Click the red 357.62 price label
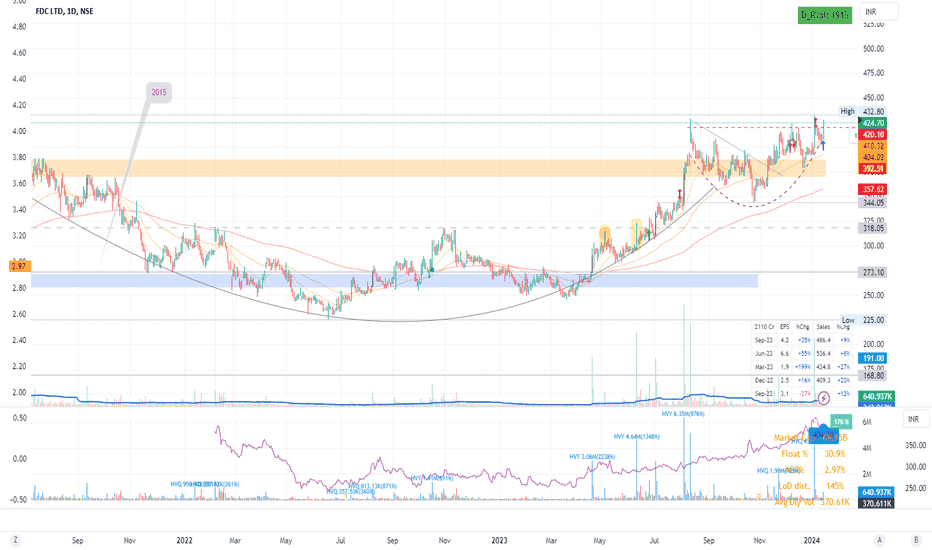Screen dimensions: 932x550 click(x=873, y=189)
